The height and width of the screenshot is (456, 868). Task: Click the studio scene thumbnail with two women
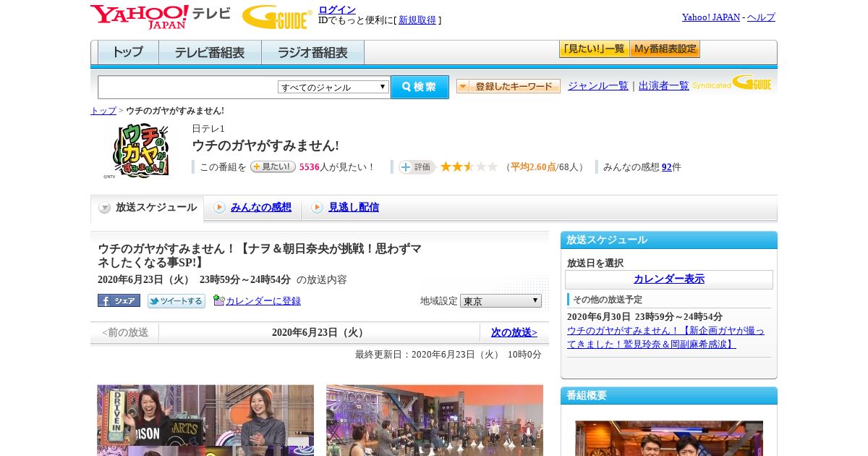click(205, 421)
